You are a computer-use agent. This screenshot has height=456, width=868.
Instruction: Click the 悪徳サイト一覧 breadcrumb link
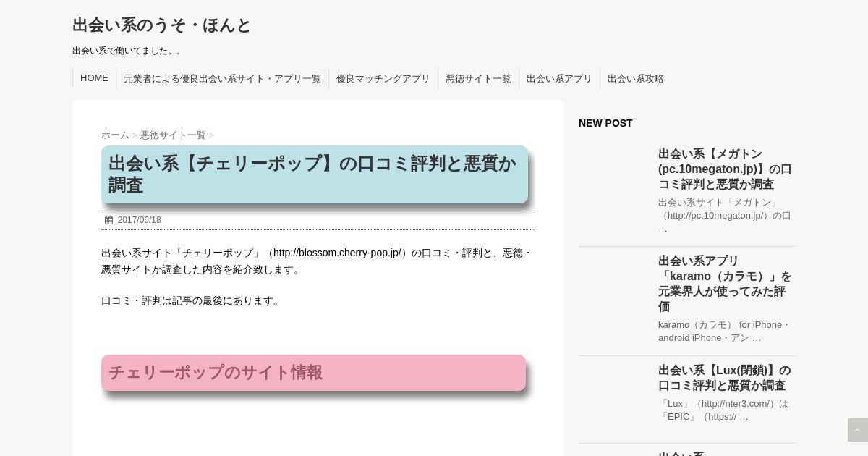[x=173, y=135]
